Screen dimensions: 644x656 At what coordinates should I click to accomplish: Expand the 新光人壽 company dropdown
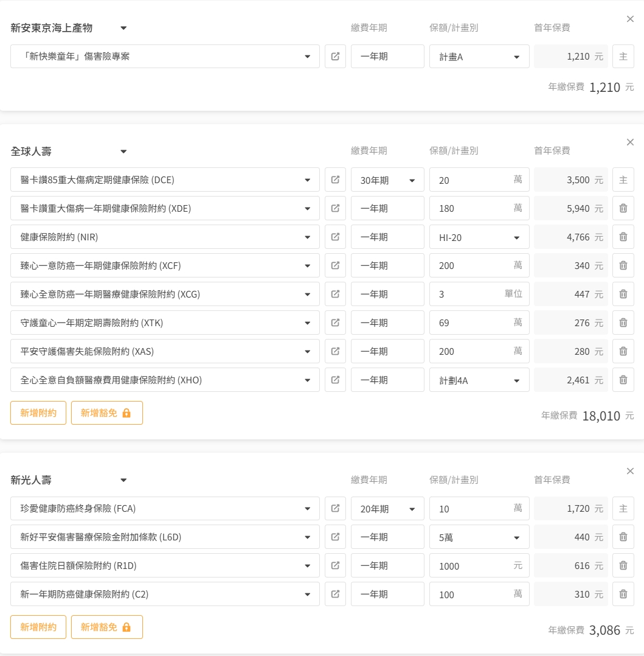(123, 480)
